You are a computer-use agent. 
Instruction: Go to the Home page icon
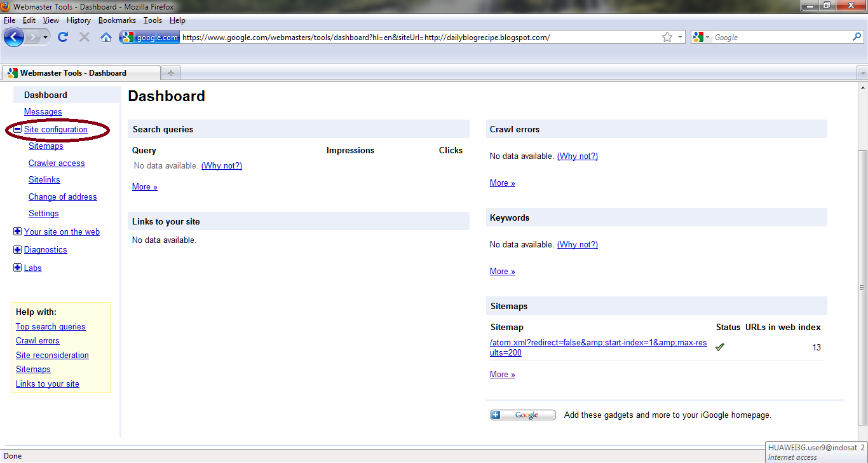pos(106,38)
